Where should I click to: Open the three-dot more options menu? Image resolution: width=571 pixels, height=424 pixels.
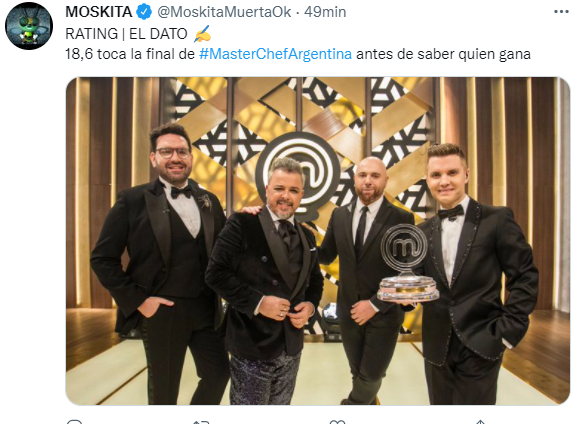(562, 12)
